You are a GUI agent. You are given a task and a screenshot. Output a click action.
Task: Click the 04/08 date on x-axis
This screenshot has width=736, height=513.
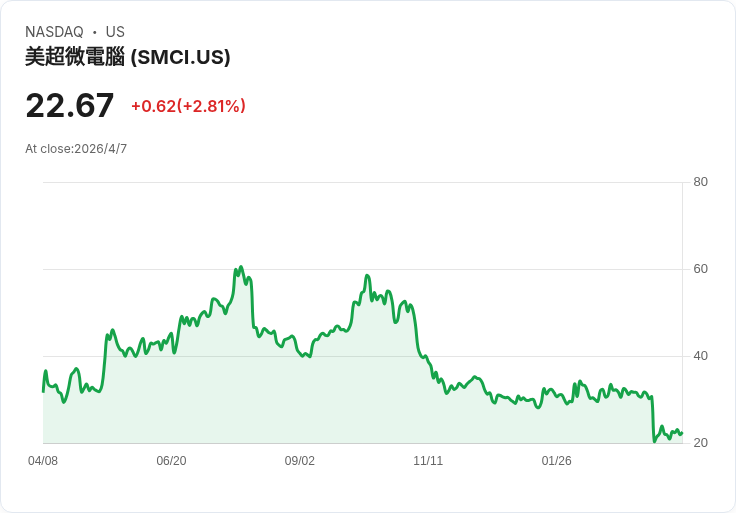pos(43,461)
